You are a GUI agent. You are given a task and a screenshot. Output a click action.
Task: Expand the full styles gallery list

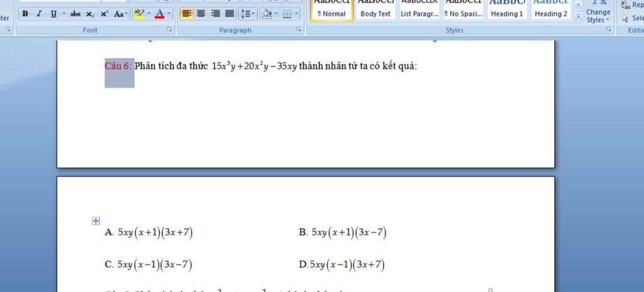[579, 16]
